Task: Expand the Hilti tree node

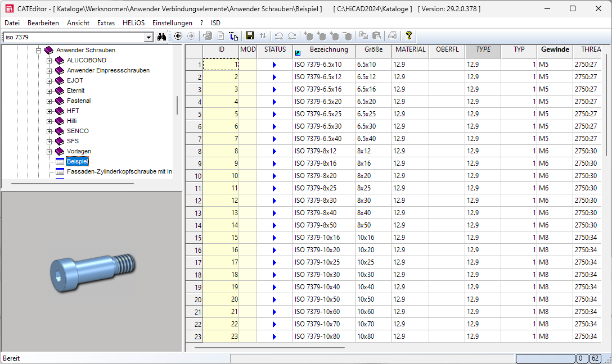Action: pos(49,121)
